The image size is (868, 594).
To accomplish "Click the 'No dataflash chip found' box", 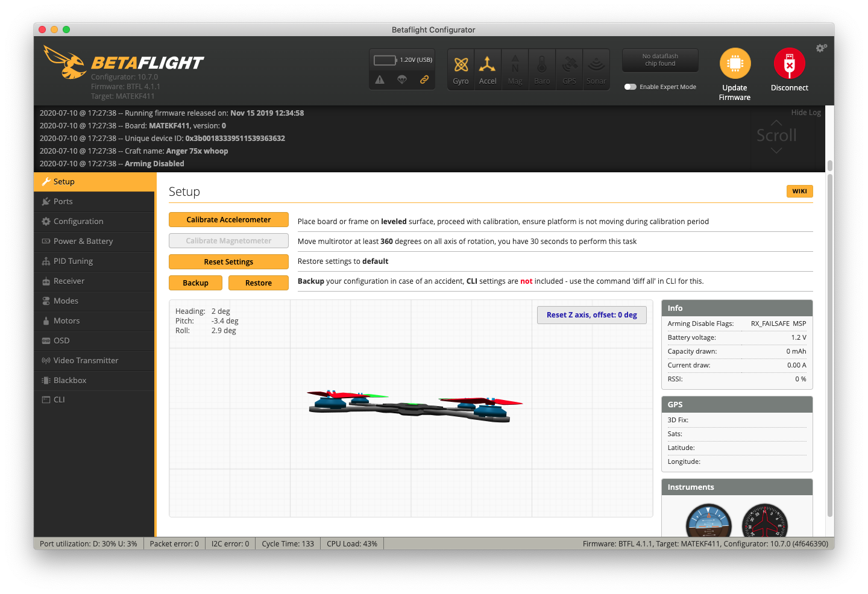I will pyautogui.click(x=660, y=60).
